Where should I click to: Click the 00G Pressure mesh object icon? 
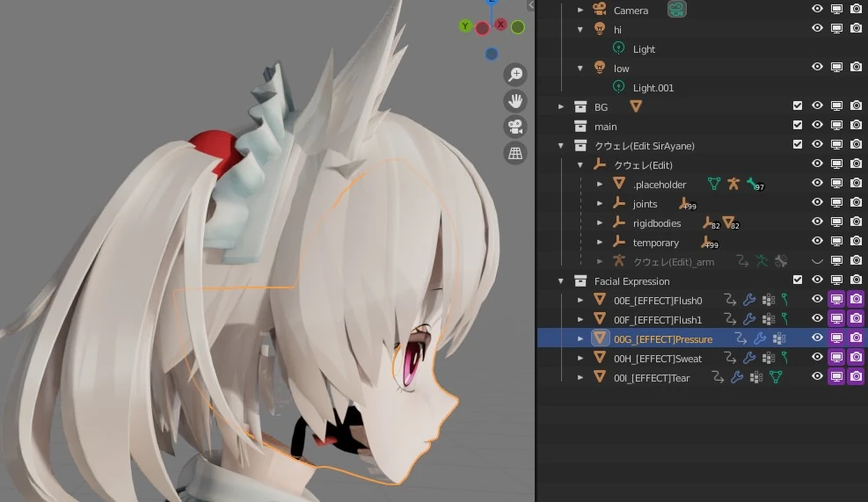[x=600, y=338]
